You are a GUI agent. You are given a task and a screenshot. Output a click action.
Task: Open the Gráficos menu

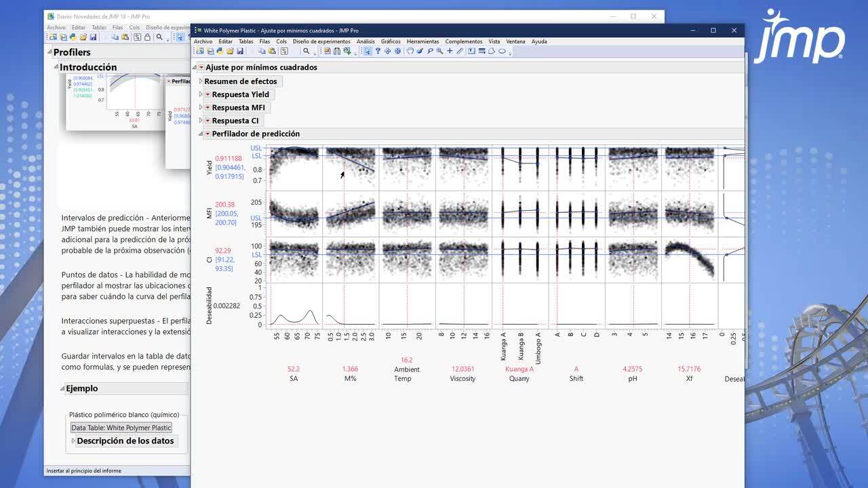391,41
